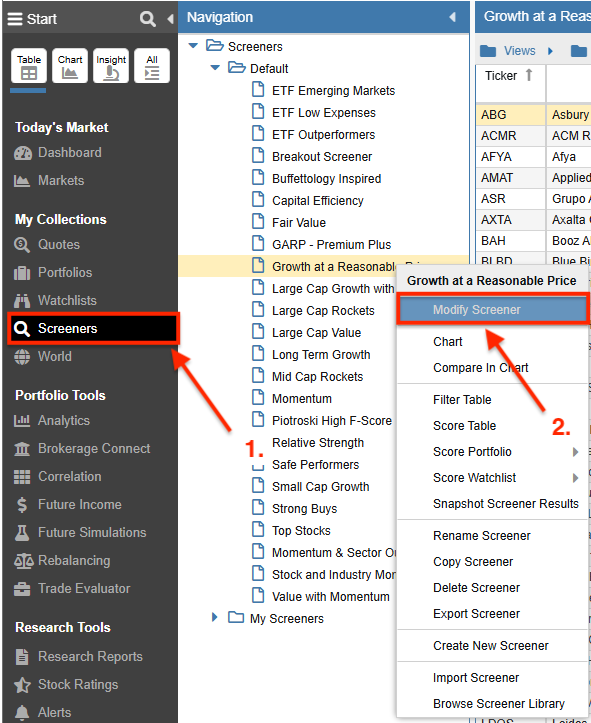Collapse the Start sidebar arrow
This screenshot has height=723, width=591.
(170, 19)
